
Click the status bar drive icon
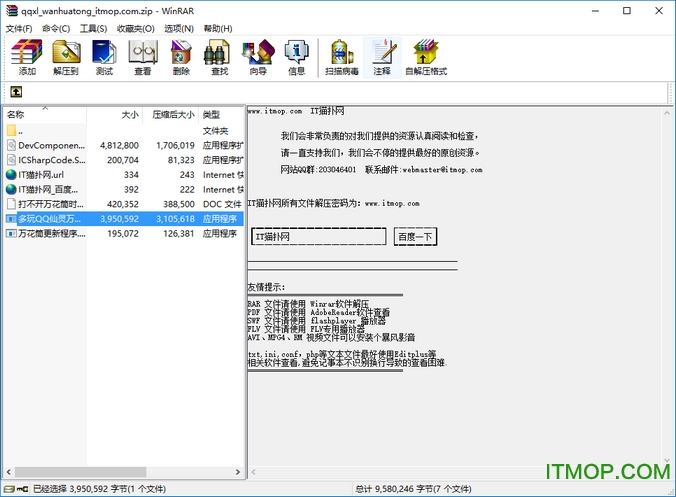click(9, 489)
